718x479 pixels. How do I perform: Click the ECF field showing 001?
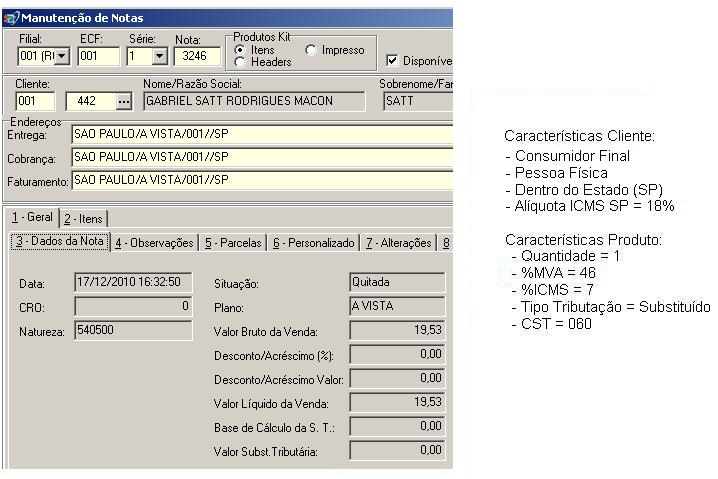coord(98,56)
